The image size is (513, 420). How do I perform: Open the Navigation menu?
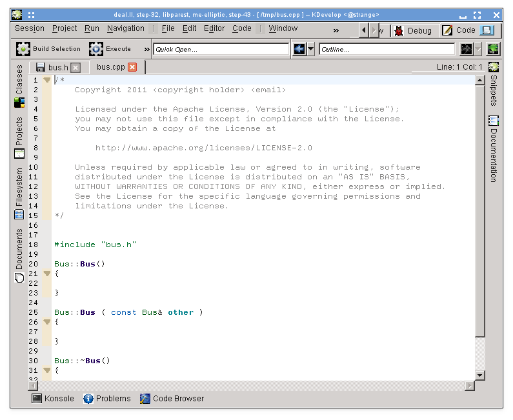[125, 28]
